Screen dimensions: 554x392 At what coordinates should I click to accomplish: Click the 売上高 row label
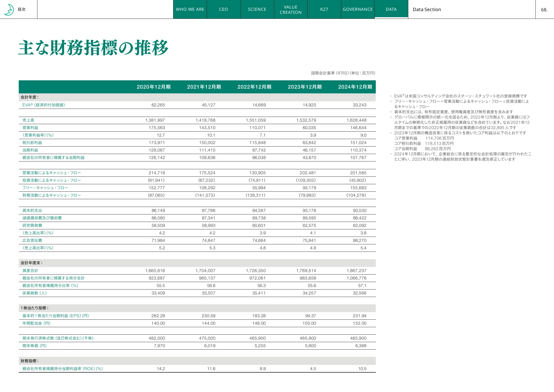pyautogui.click(x=29, y=120)
